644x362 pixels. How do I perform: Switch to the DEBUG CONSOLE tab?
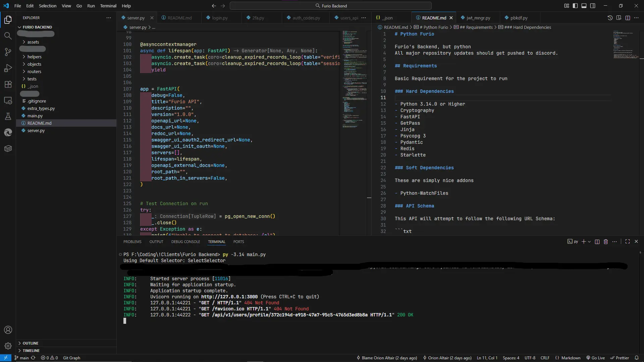(185, 241)
